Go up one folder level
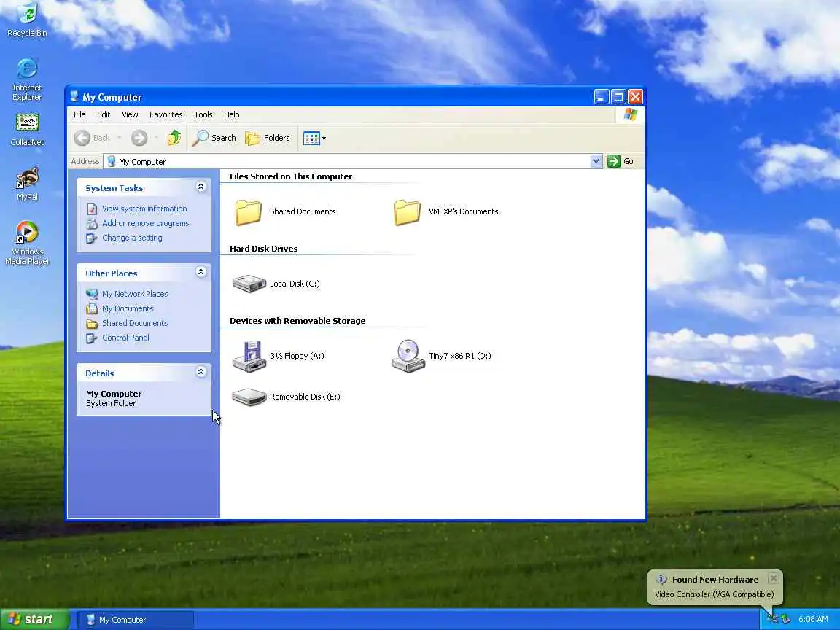This screenshot has width=840, height=630. [174, 138]
